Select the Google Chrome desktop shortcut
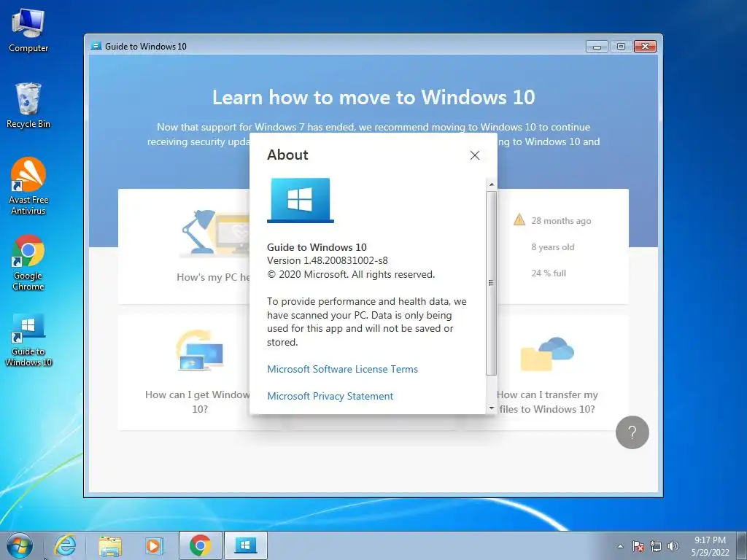Image resolution: width=747 pixels, height=560 pixels. tap(28, 262)
